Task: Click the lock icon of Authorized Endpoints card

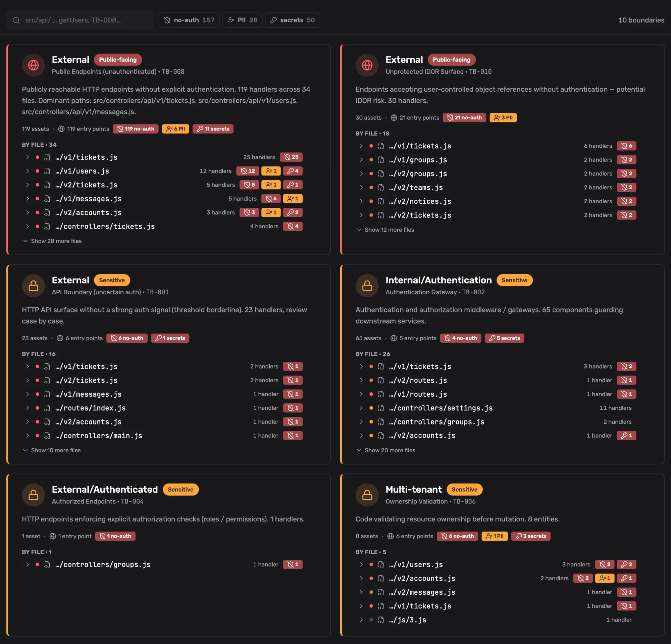Action: coord(34,495)
